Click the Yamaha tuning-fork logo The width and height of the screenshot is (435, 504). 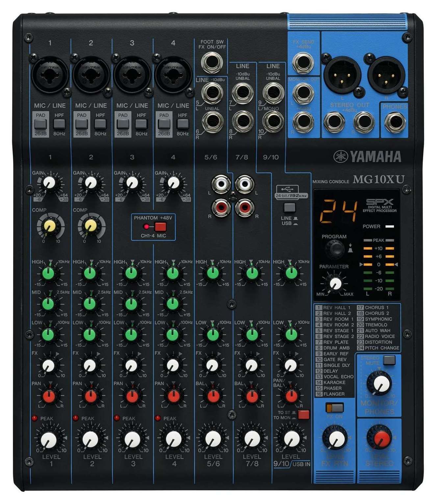tap(341, 156)
